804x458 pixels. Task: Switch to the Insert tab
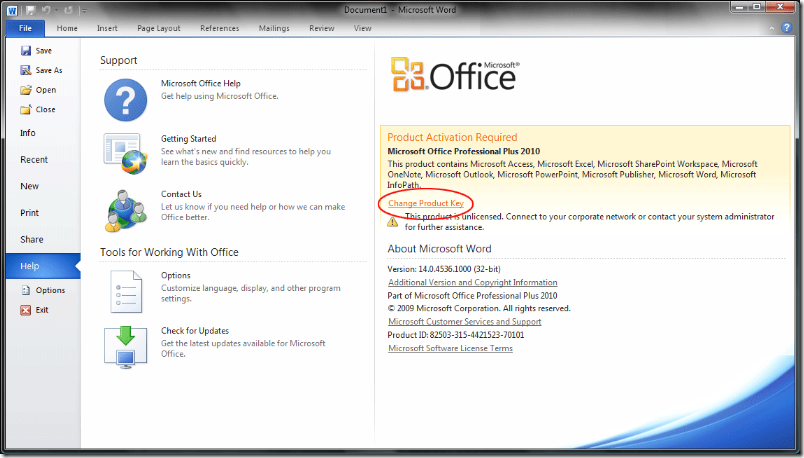(x=107, y=28)
